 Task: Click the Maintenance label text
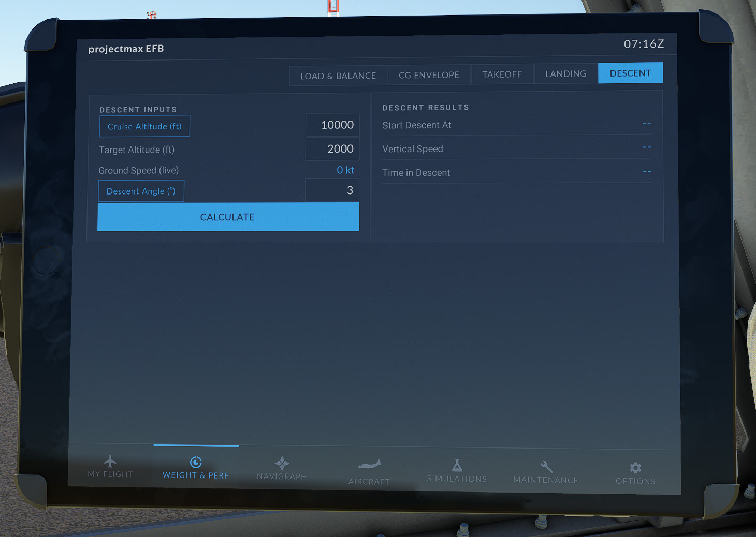(x=546, y=480)
